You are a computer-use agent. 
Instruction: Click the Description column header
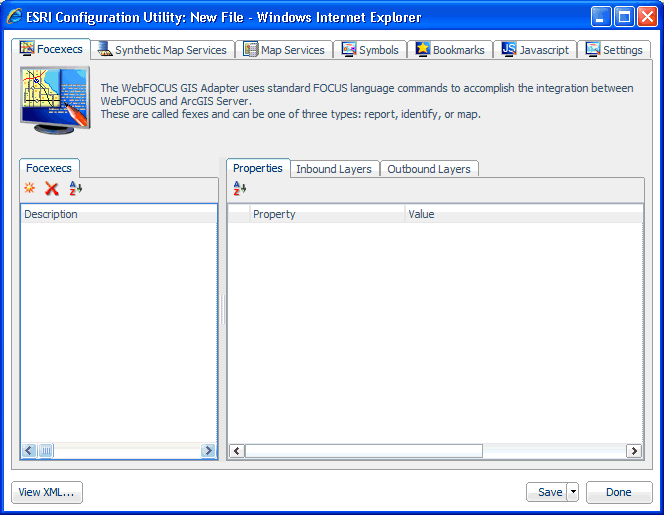[119, 214]
